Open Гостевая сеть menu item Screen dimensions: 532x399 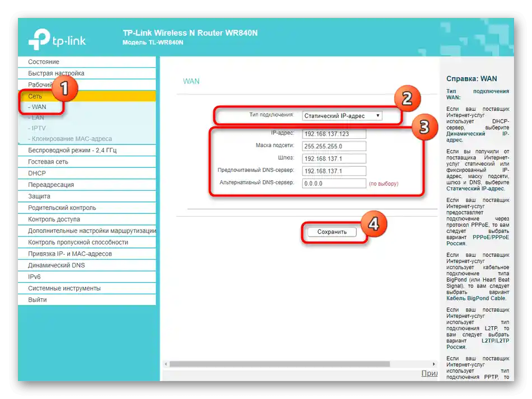(87, 162)
